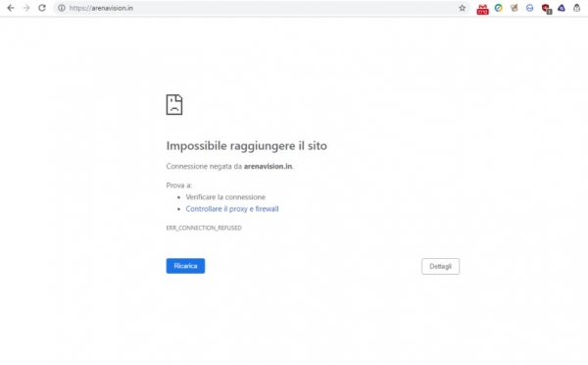Follow the Controllare il proxy e firewall link
The image size is (588, 365).
pyautogui.click(x=232, y=209)
